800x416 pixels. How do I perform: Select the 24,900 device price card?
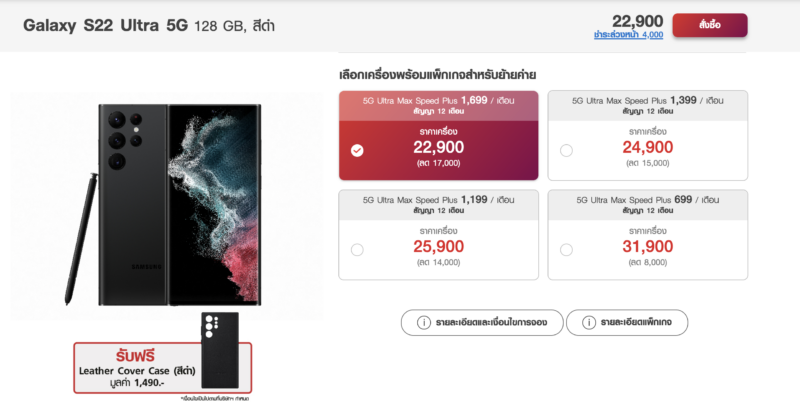647,135
